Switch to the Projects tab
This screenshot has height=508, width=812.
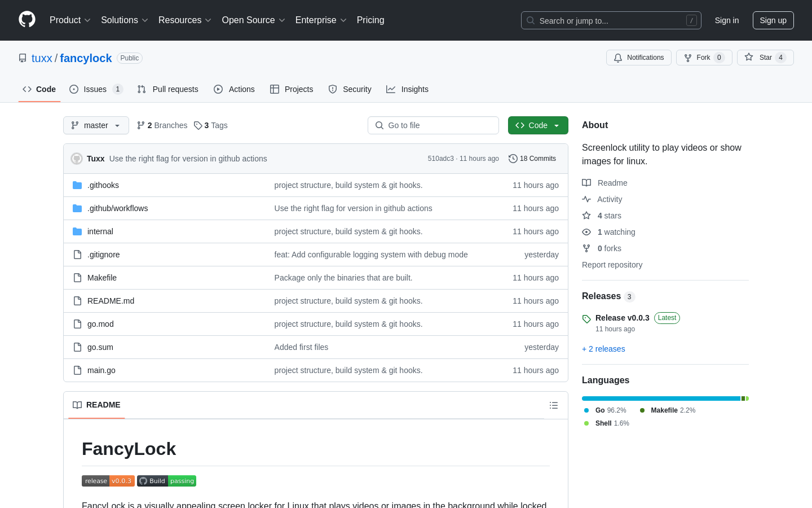(x=292, y=89)
